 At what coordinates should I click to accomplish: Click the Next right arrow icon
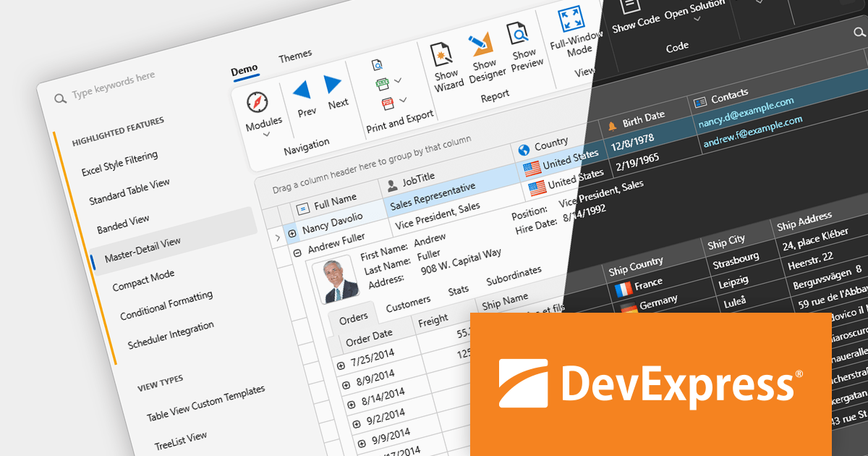click(333, 84)
